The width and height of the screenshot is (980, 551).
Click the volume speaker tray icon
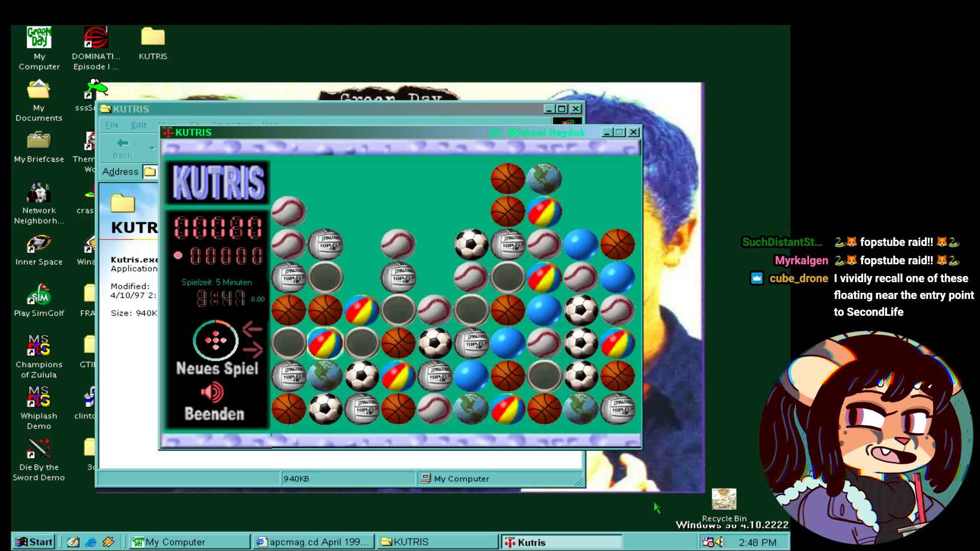point(720,542)
